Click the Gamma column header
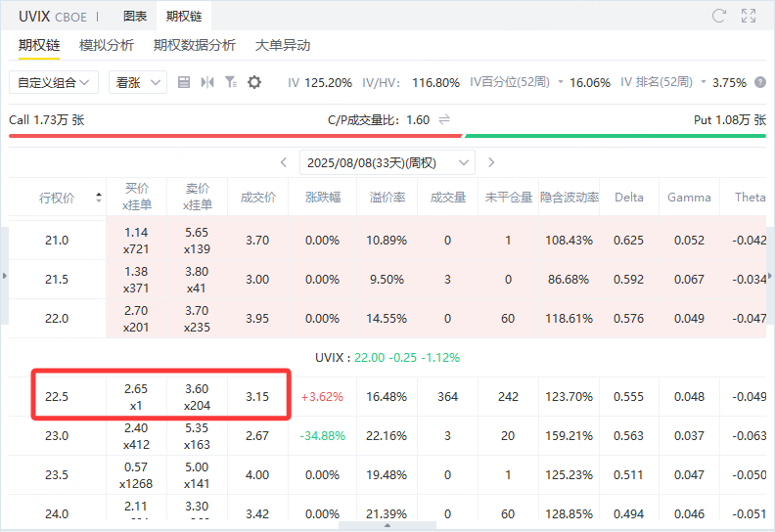This screenshot has height=532, width=775. click(689, 198)
